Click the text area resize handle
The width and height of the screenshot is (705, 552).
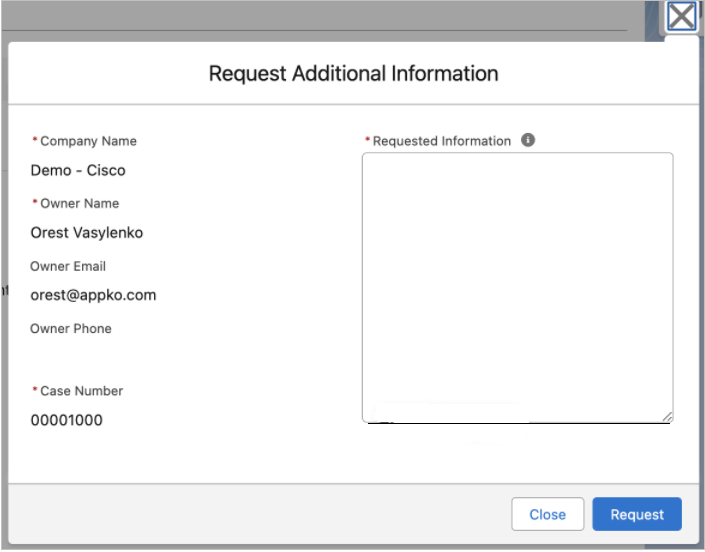pos(666,416)
